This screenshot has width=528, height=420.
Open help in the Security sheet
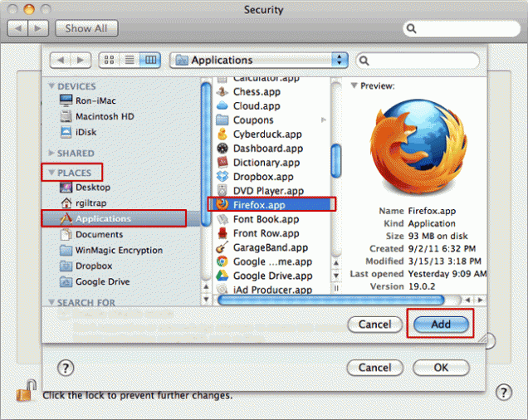66,368
